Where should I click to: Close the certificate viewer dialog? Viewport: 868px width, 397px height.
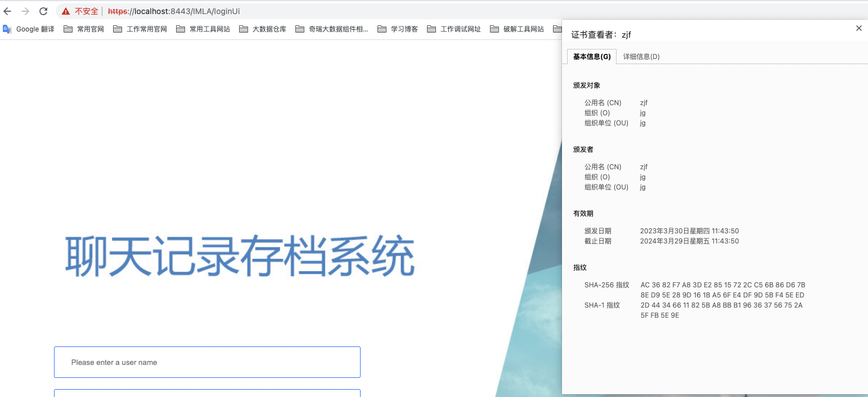[858, 28]
